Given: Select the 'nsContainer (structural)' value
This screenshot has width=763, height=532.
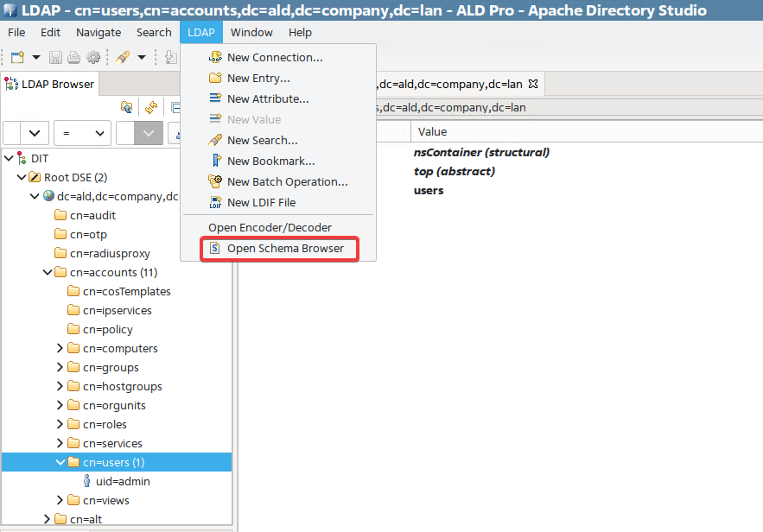Looking at the screenshot, I should [x=481, y=152].
